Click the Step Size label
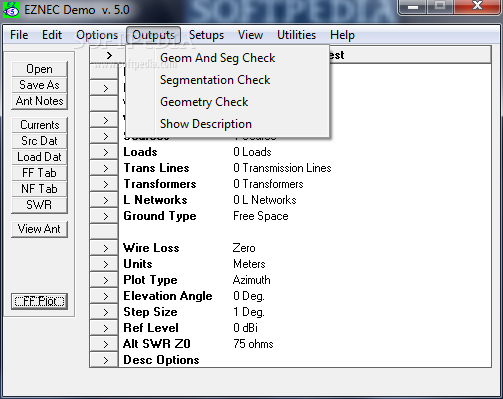This screenshot has width=503, height=399. [150, 312]
